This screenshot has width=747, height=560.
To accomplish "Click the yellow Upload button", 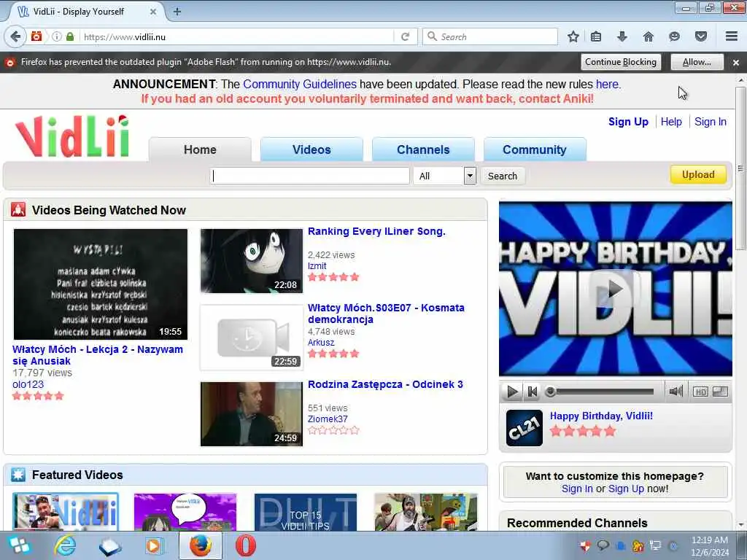I will (698, 174).
